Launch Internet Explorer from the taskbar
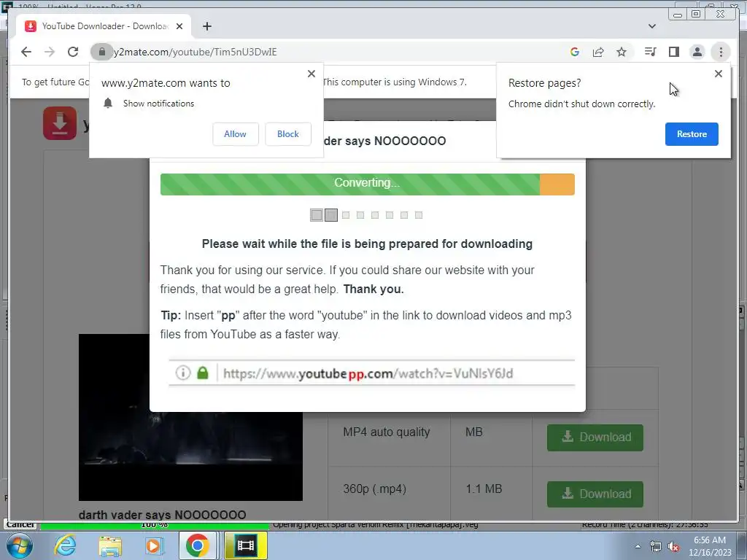 [65, 545]
